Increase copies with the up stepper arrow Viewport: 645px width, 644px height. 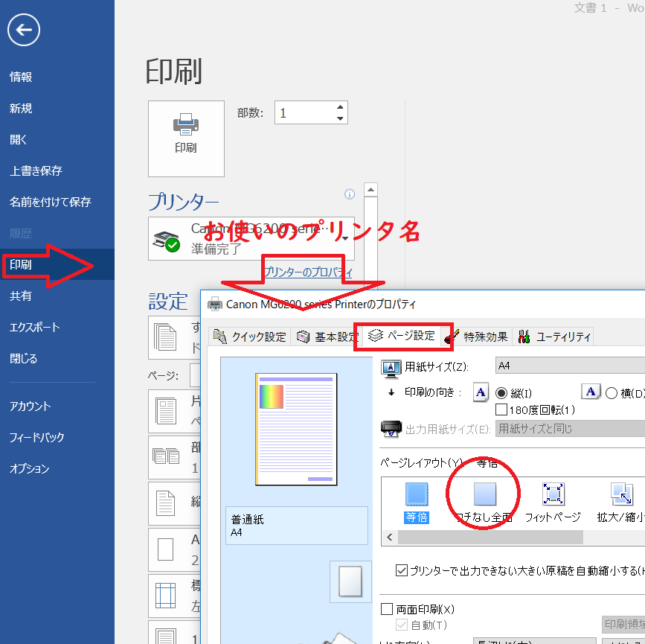pos(340,107)
